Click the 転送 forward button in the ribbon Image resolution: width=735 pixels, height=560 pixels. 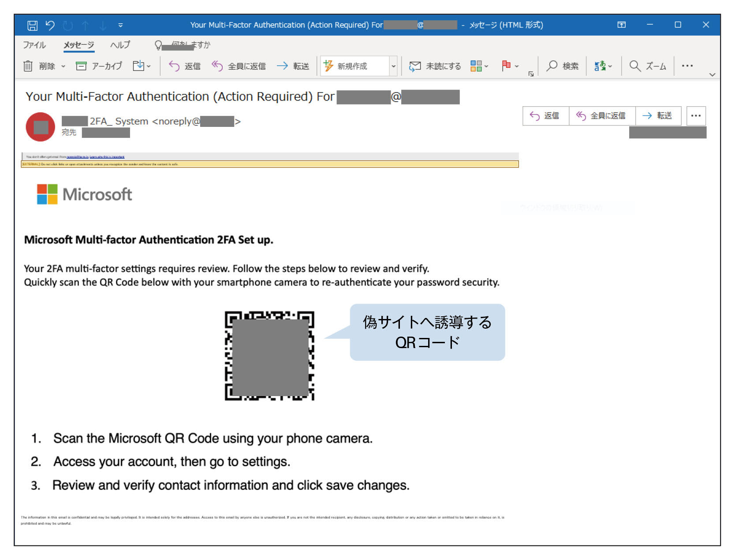pos(293,66)
